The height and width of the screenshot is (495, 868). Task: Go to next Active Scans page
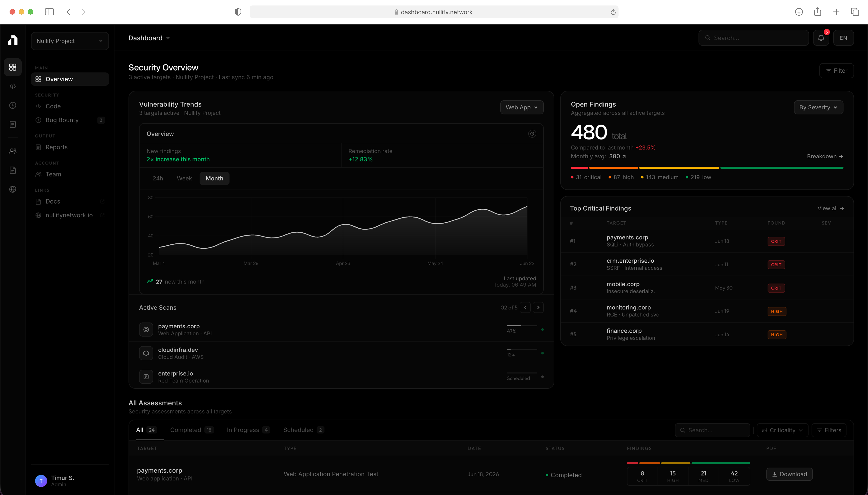(538, 307)
